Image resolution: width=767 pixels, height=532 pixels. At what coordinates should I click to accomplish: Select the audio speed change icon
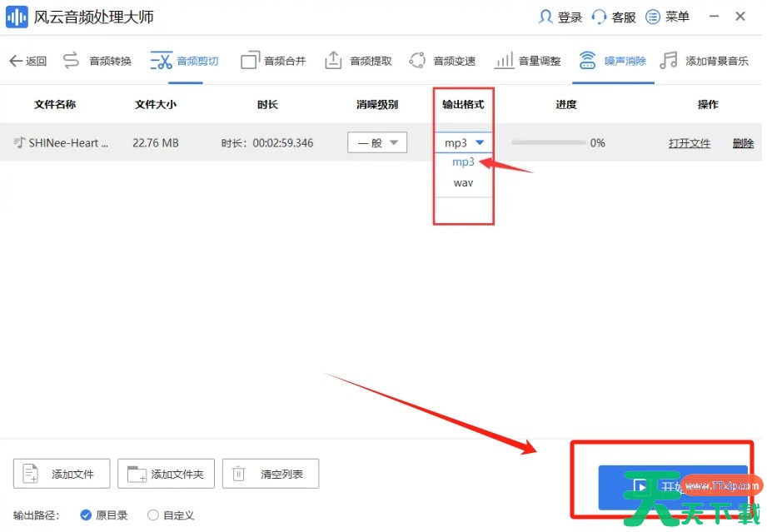417,61
